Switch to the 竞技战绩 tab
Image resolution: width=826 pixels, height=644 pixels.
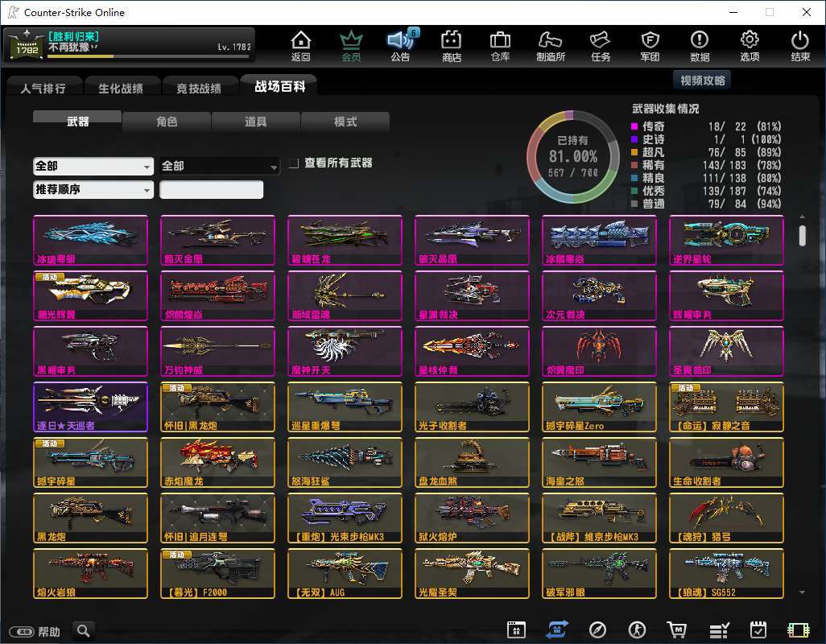pyautogui.click(x=199, y=89)
